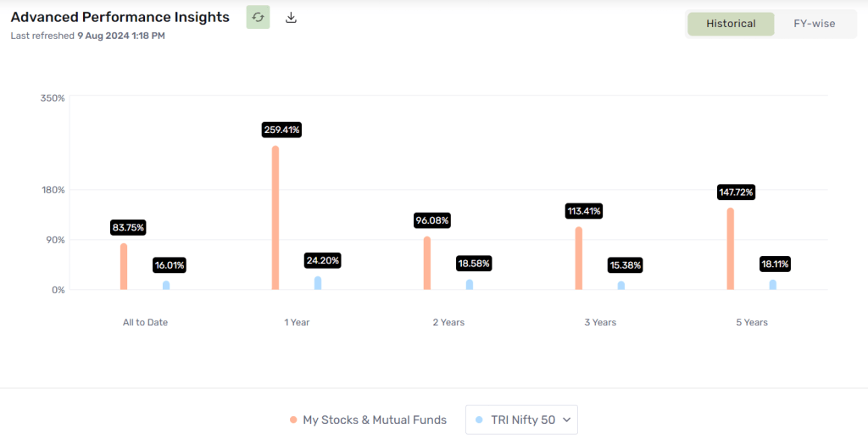The height and width of the screenshot is (445, 868).
Task: Select the 3 Years orange bar
Action: [x=578, y=259]
